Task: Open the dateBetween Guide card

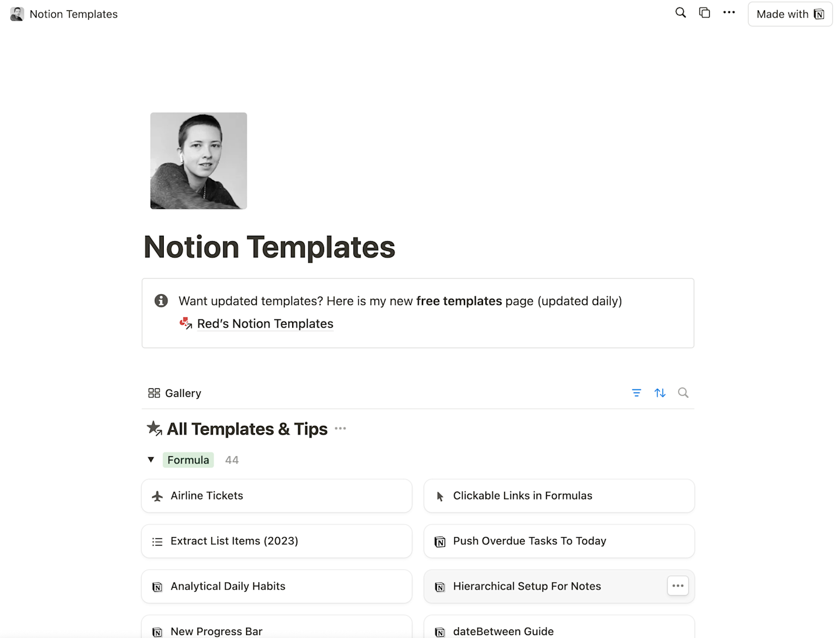Action: [x=559, y=627]
